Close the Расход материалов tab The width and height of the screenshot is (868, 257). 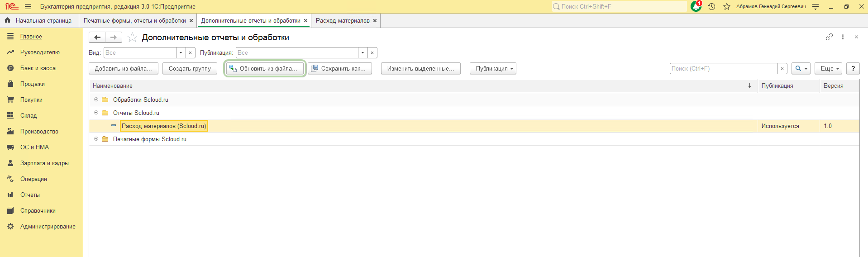375,21
